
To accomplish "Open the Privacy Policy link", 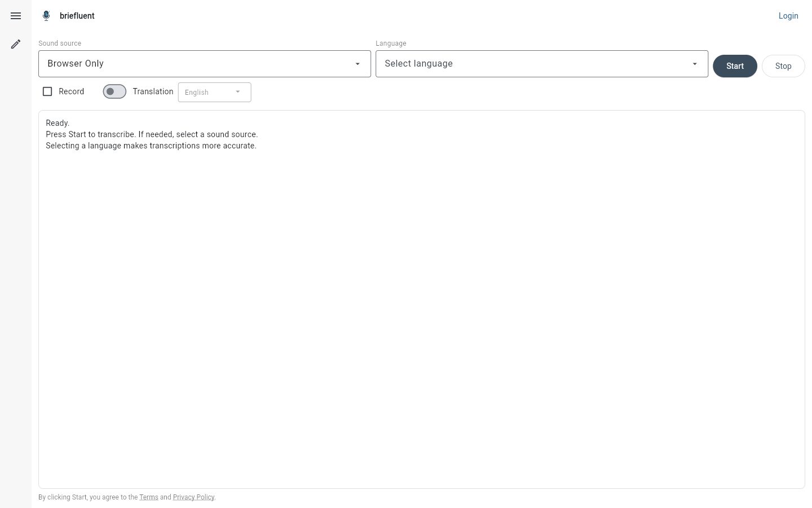I will pyautogui.click(x=193, y=497).
